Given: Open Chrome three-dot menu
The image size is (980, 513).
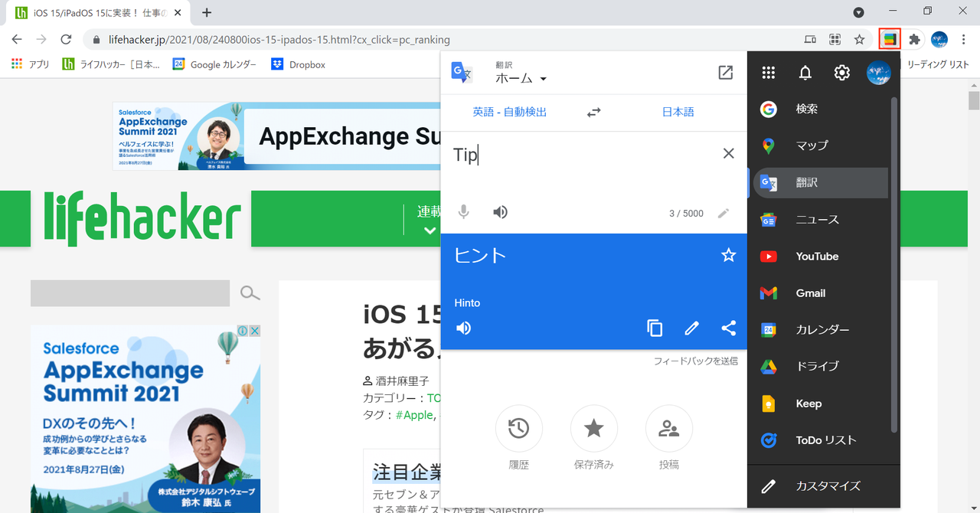Looking at the screenshot, I should [963, 40].
